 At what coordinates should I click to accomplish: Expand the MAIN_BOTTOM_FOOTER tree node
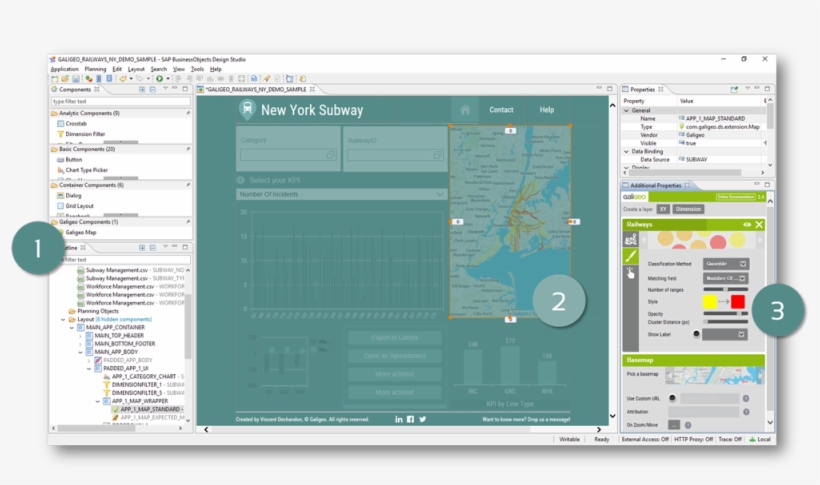point(80,344)
